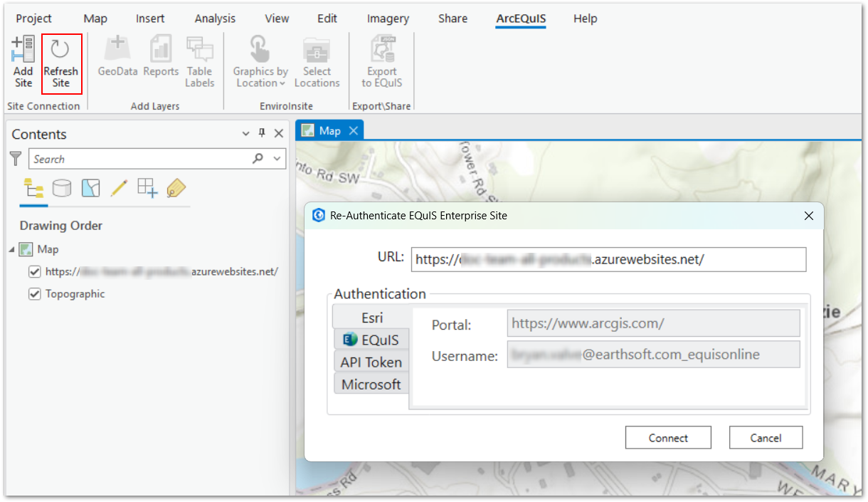The height and width of the screenshot is (502, 868).
Task: Pin the Contents pane with auto-hide icon
Action: [x=262, y=134]
